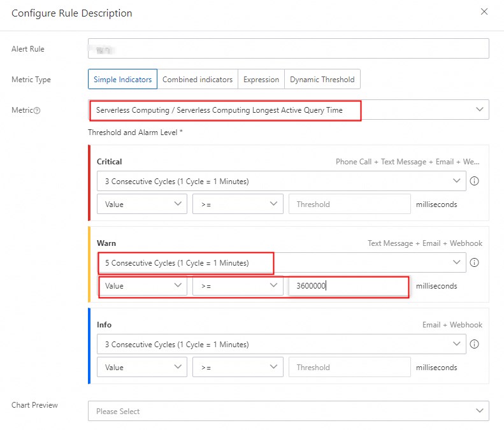Click the info icon beside Warn cycles
This screenshot has width=504, height=430.
point(474,262)
